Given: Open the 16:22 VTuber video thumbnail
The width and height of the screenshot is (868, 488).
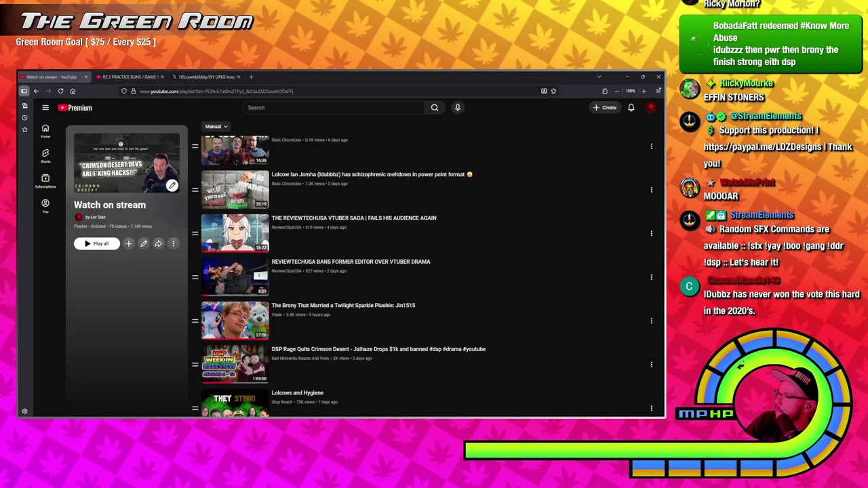Looking at the screenshot, I should 235,233.
